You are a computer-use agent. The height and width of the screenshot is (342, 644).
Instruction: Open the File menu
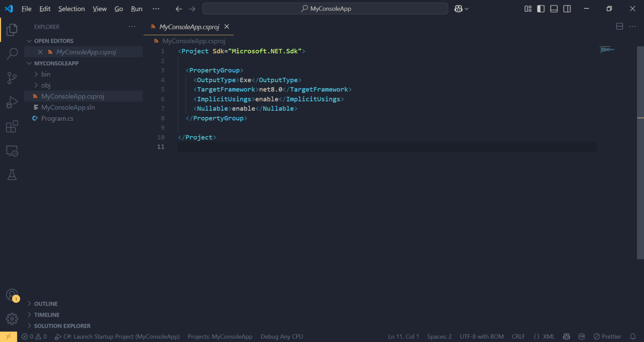tap(26, 8)
